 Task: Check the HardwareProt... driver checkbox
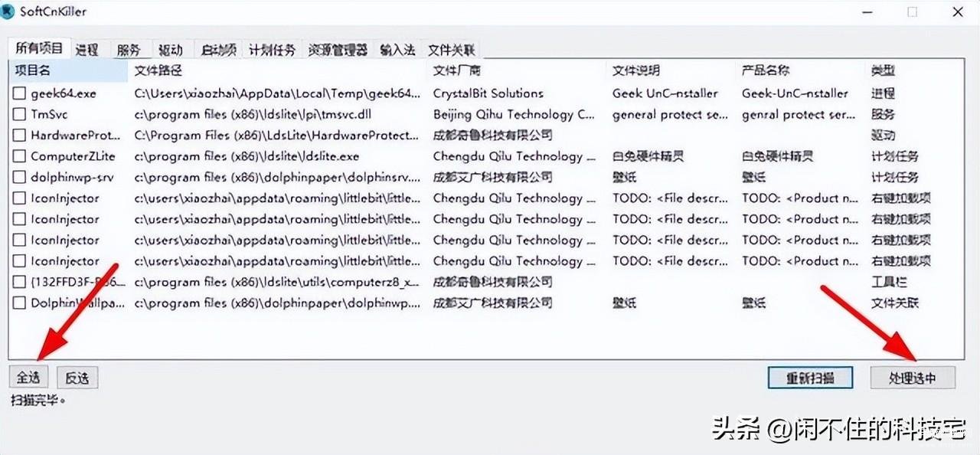coord(20,136)
